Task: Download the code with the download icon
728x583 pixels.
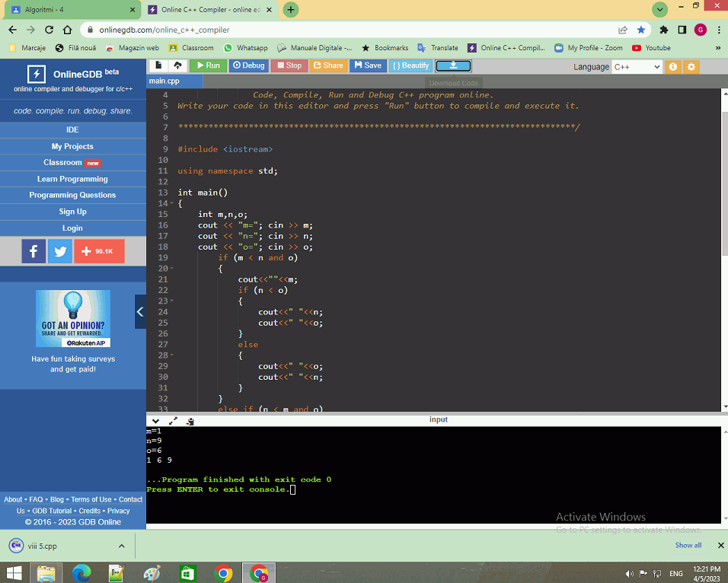Action: pyautogui.click(x=453, y=65)
